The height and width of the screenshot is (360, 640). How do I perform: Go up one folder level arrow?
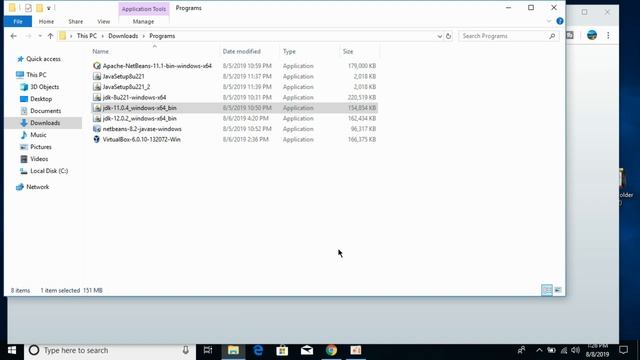point(50,36)
